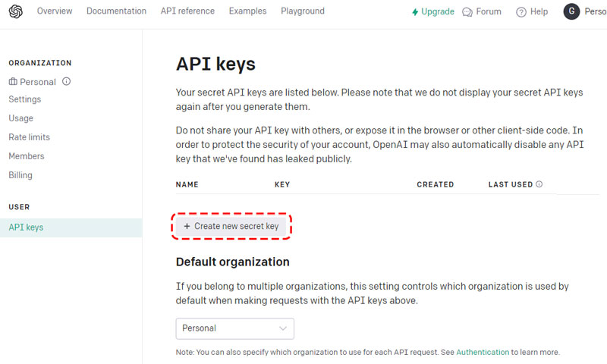Click the Forum chat bubble icon
The width and height of the screenshot is (607, 364).
point(467,12)
